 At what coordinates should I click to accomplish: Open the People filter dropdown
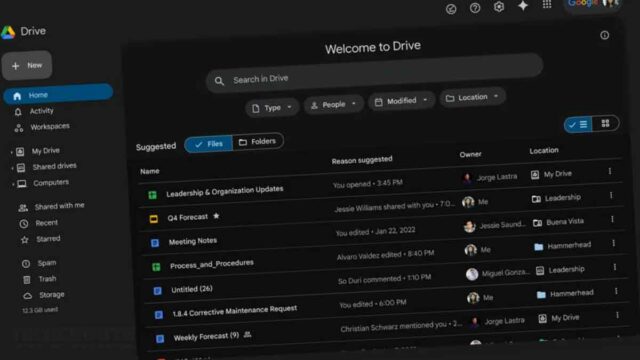point(333,105)
